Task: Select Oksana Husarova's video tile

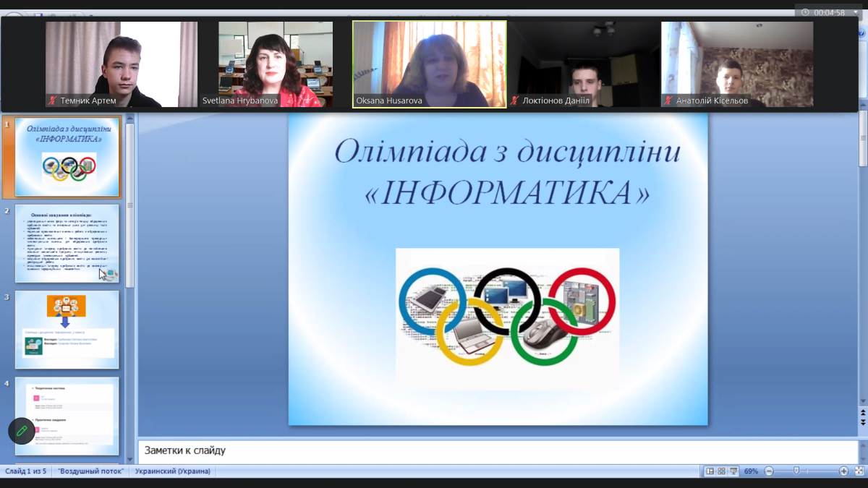Action: [430, 64]
